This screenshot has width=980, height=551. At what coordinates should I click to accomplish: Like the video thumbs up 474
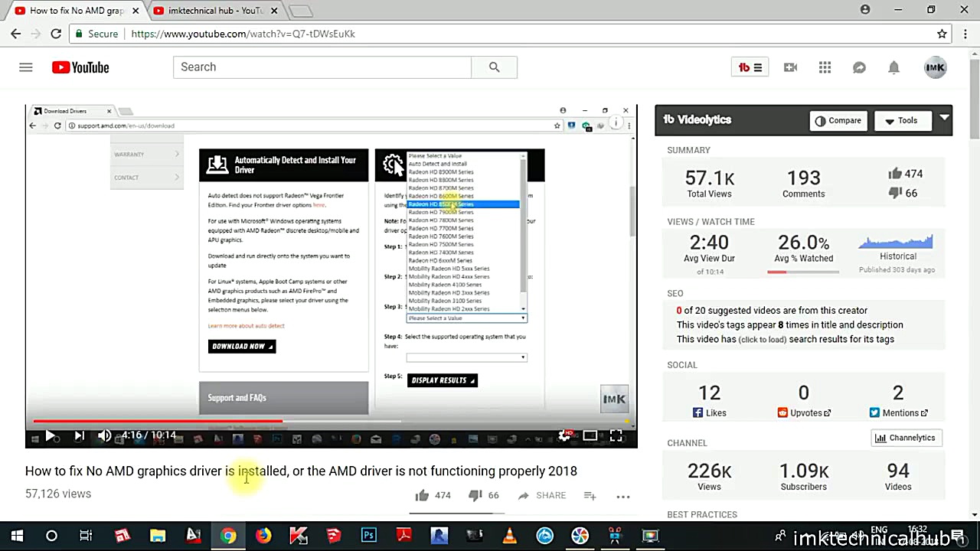coord(433,496)
